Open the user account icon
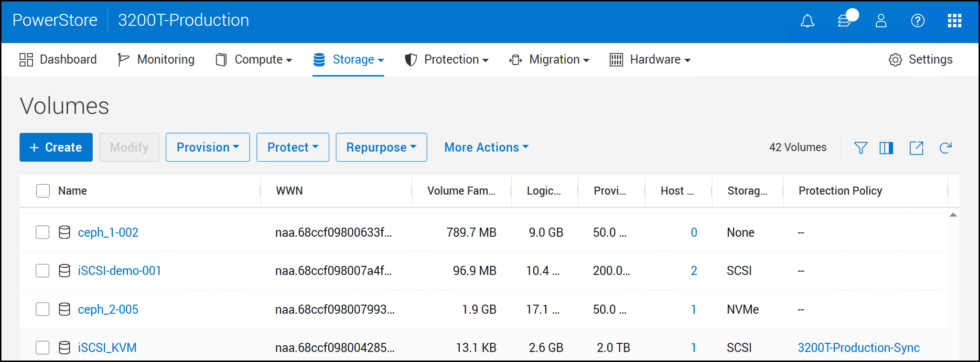Viewport: 980px width, 362px height. (881, 21)
